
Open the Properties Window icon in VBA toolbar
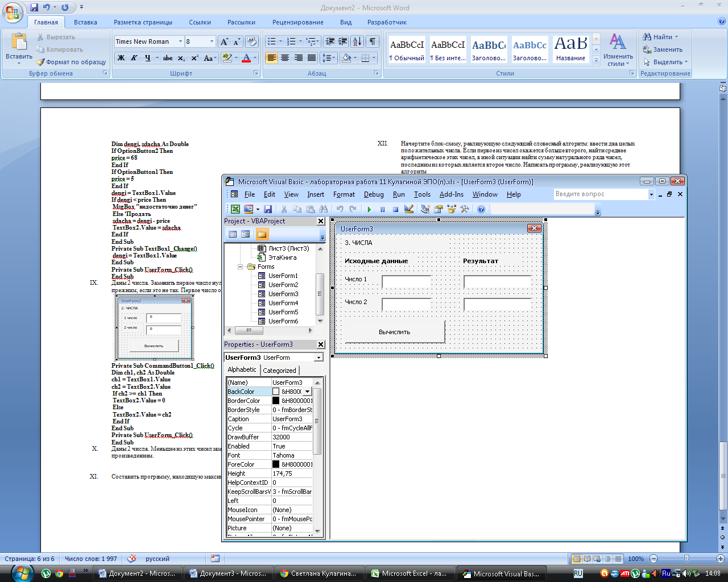click(x=439, y=209)
